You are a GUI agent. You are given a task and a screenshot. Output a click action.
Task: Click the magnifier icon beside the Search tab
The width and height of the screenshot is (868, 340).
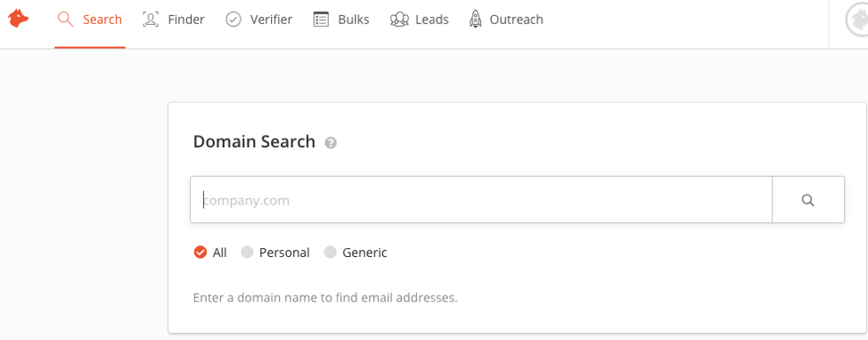coord(65,20)
